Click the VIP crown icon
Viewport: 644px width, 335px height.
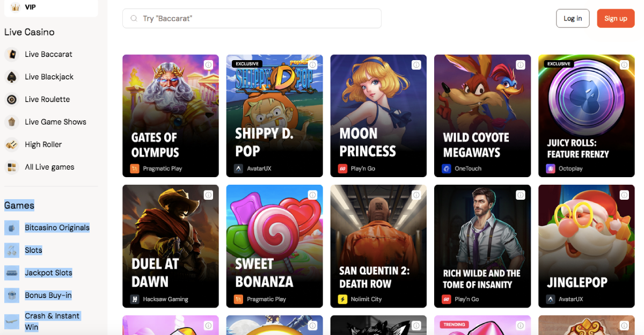coord(15,8)
